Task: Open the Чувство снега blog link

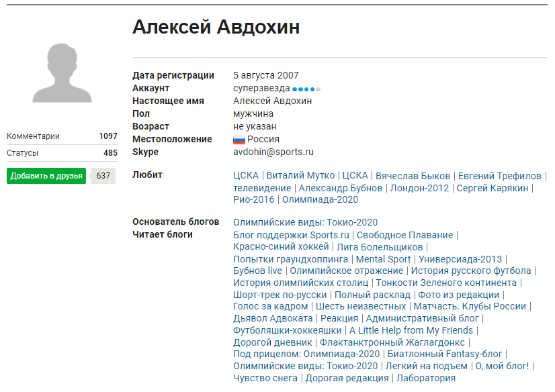Action: click(x=265, y=378)
